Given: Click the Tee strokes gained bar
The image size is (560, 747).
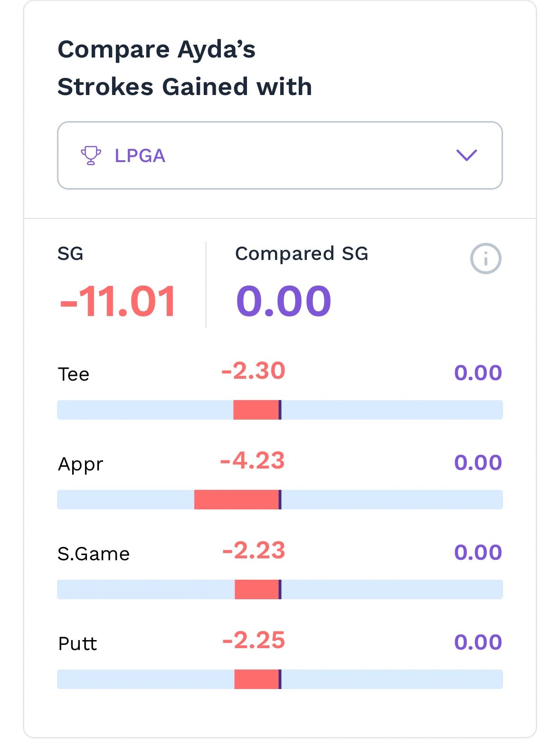Looking at the screenshot, I should point(280,410).
